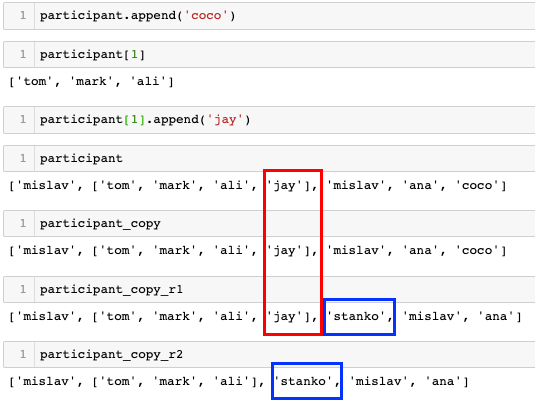Image resolution: width=535 pixels, height=402 pixels.
Task: Select the cell containing only participant
Action: click(x=269, y=158)
